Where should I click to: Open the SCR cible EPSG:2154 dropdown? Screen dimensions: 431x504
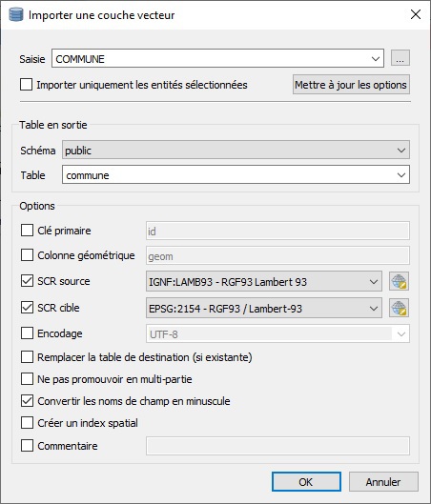264,309
